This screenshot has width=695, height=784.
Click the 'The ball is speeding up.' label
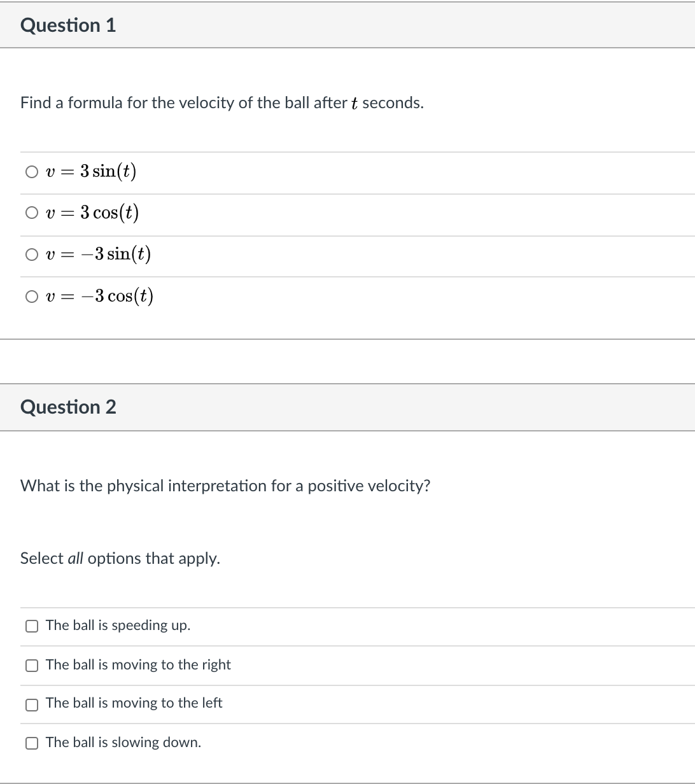118,626
